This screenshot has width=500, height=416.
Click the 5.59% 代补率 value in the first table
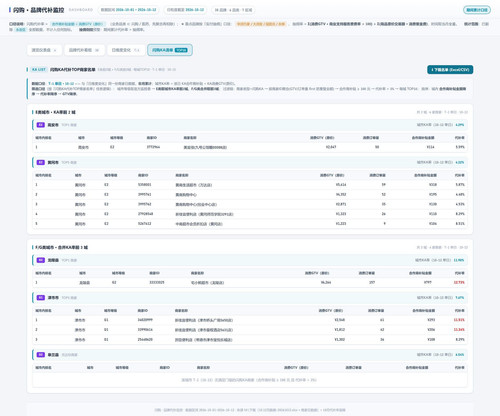pos(460,147)
